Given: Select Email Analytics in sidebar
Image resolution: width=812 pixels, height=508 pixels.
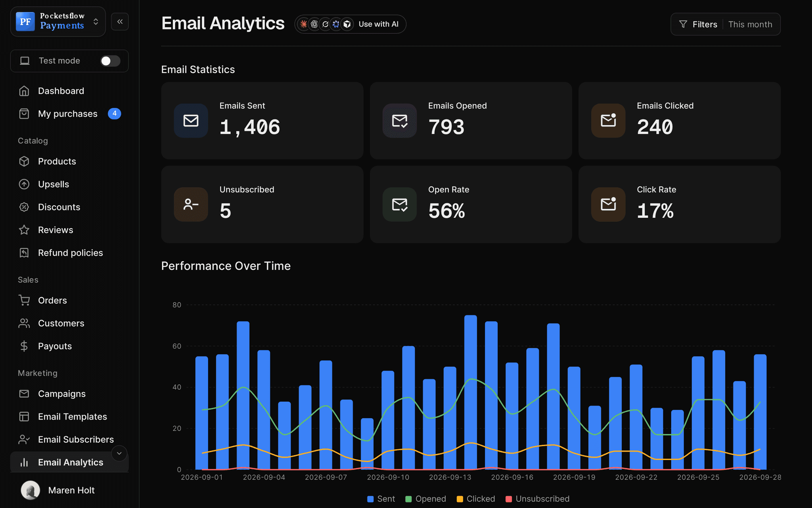Looking at the screenshot, I should tap(69, 462).
